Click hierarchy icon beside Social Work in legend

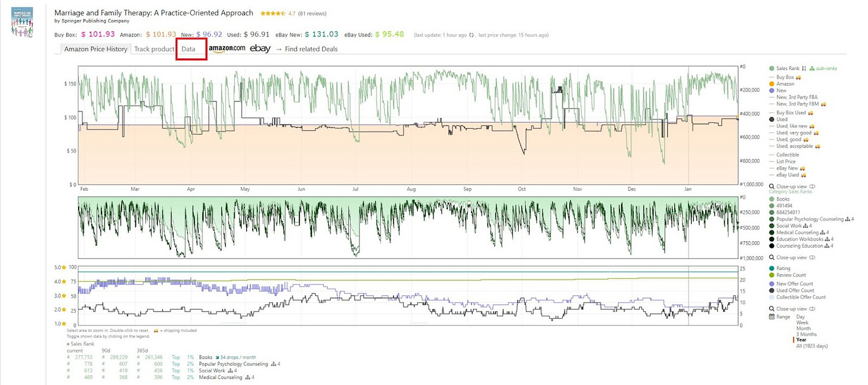tap(807, 226)
